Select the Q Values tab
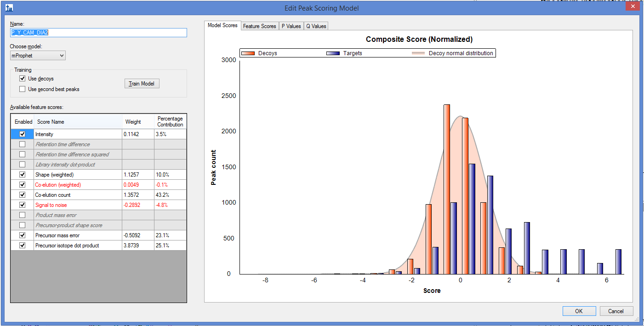This screenshot has width=644, height=326. pyautogui.click(x=316, y=26)
